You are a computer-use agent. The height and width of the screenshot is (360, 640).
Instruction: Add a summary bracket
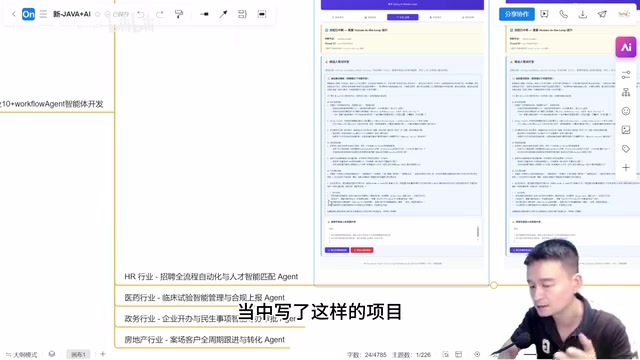point(242,14)
